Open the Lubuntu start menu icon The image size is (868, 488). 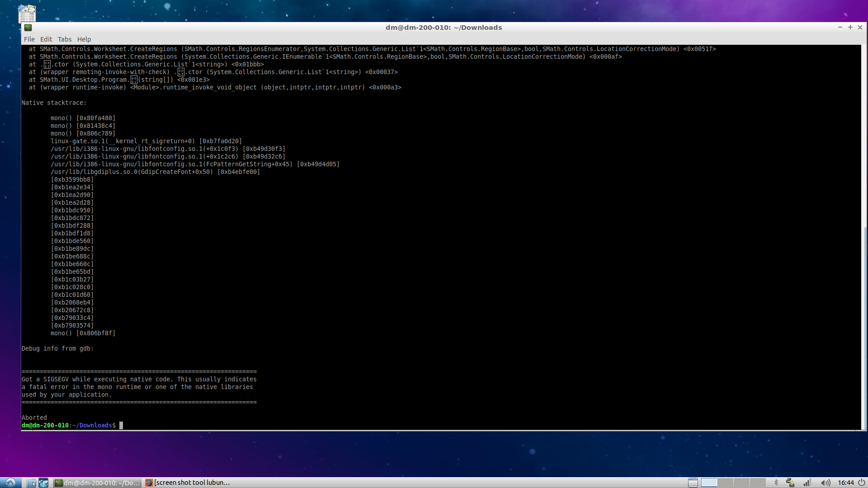[10, 483]
